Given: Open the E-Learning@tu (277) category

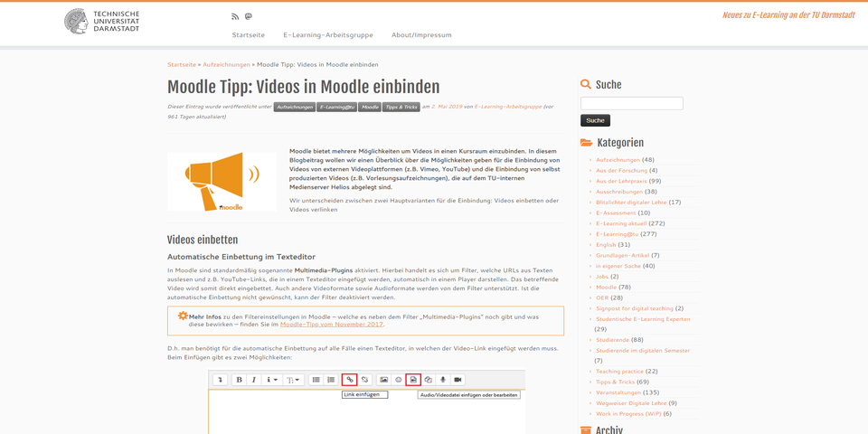Looking at the screenshot, I should (x=617, y=234).
